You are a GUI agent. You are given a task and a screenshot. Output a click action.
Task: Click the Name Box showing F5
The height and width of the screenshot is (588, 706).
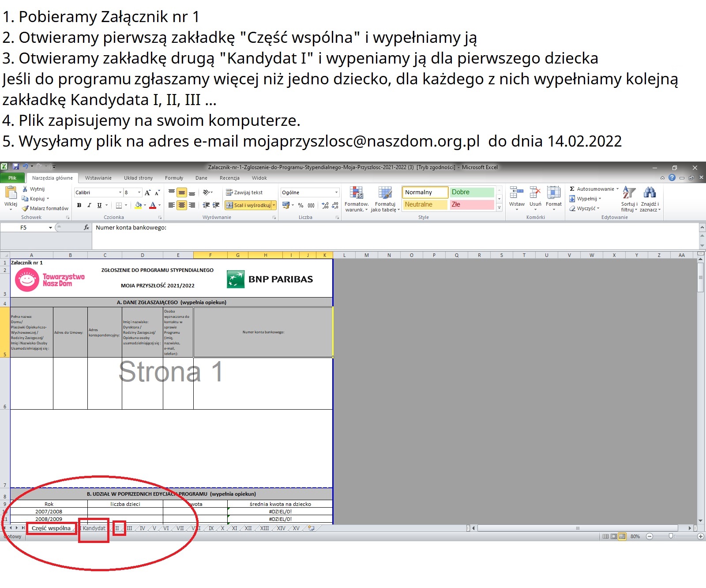[x=23, y=227]
